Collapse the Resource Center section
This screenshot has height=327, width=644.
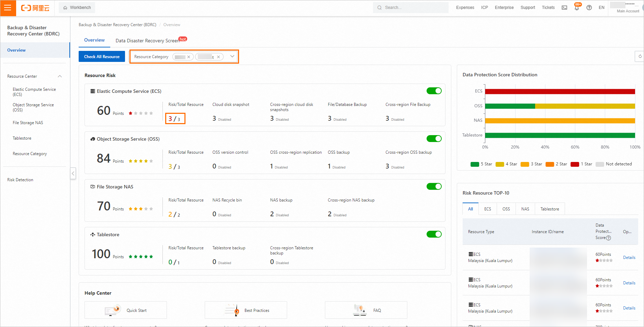pos(60,76)
